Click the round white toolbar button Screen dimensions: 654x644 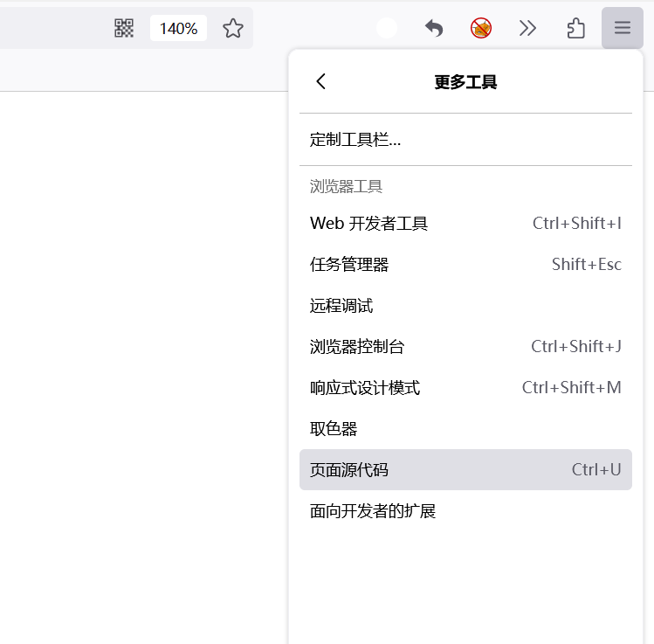387,28
